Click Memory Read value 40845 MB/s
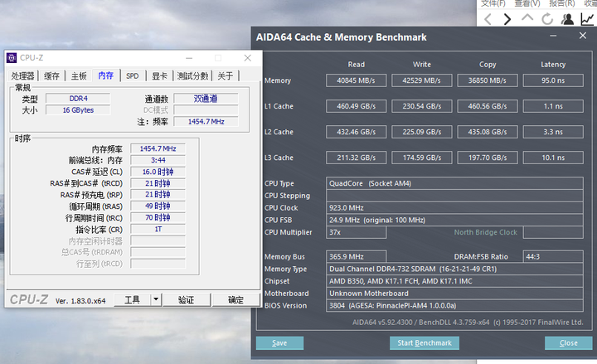597x364 pixels. [356, 80]
